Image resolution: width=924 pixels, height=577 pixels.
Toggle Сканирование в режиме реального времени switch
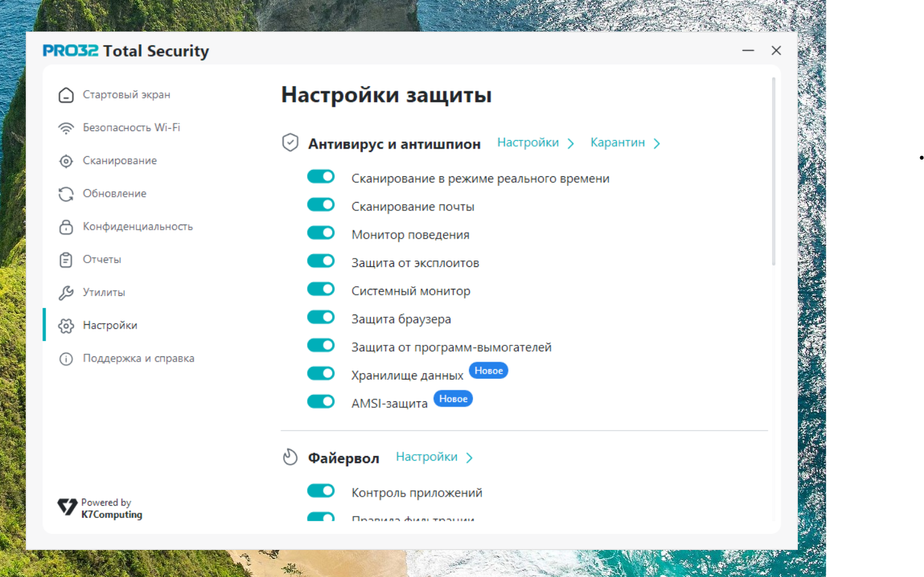(320, 176)
